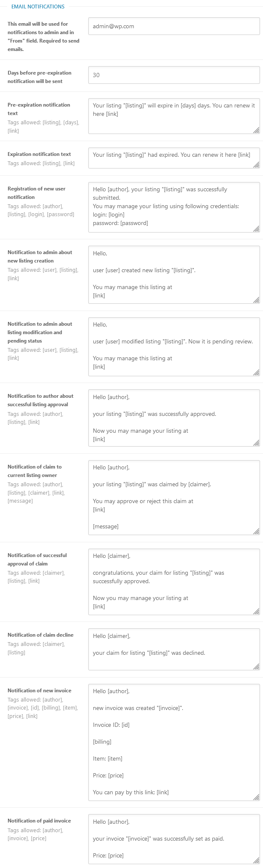This screenshot has width=263, height=868.
Task: Click the claim decline notification textarea
Action: (174, 649)
